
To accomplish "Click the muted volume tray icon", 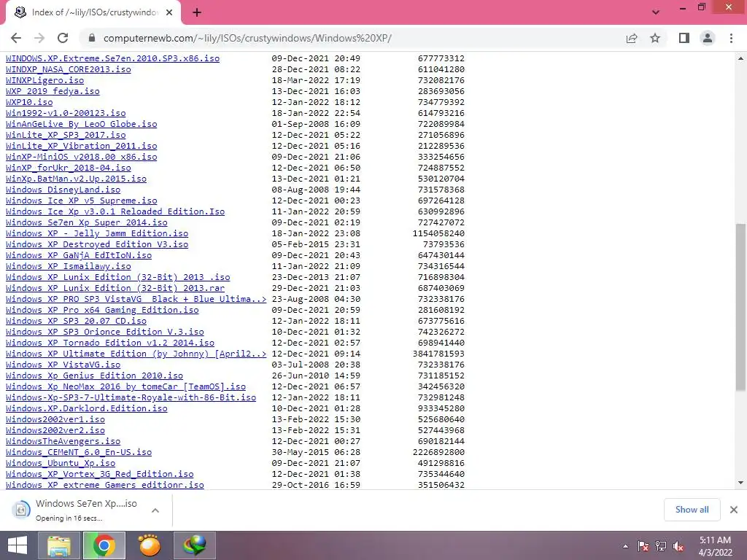I will tap(678, 546).
